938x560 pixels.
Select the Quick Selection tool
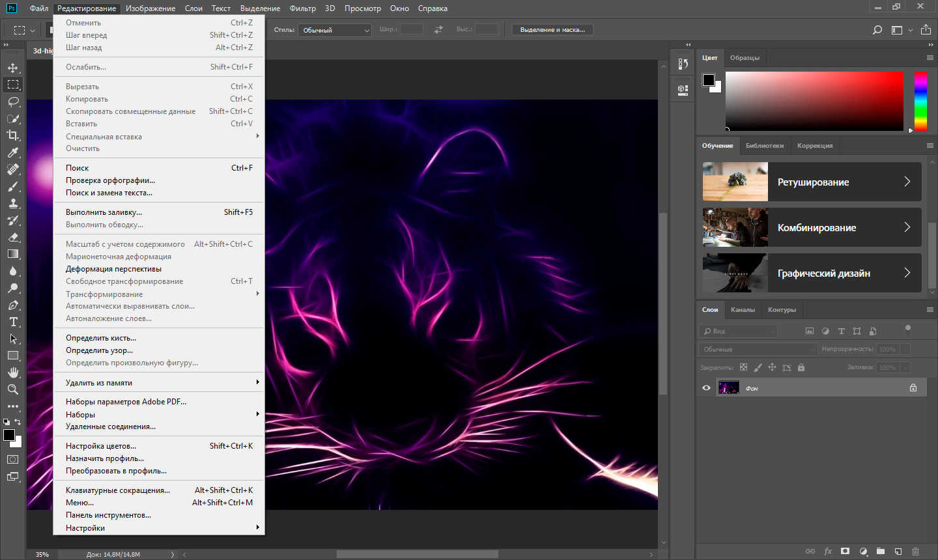[13, 119]
